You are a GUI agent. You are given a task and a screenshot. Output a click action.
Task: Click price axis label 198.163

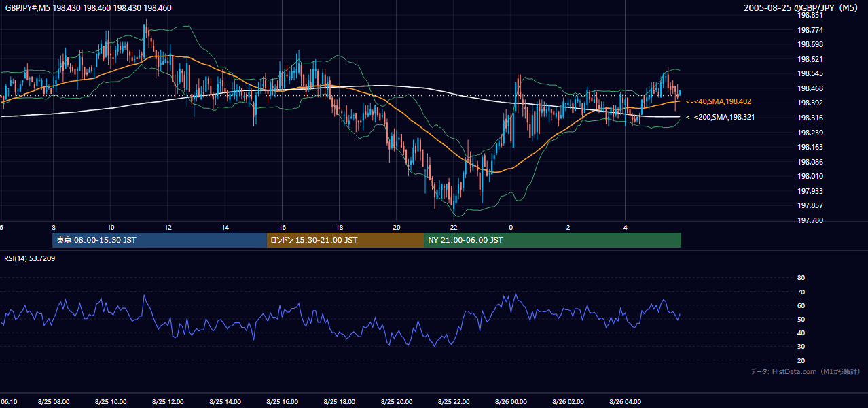(x=810, y=147)
